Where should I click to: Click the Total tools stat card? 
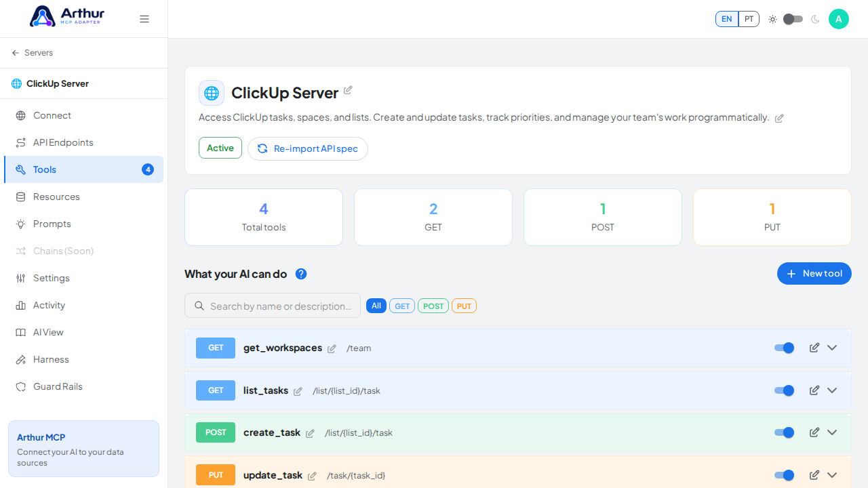coord(264,217)
